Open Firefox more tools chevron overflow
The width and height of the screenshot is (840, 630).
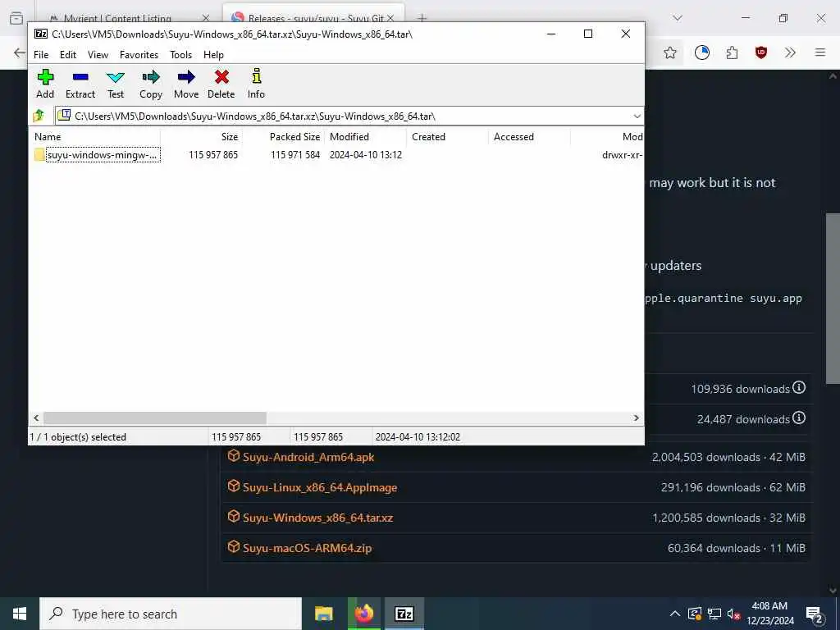(790, 52)
